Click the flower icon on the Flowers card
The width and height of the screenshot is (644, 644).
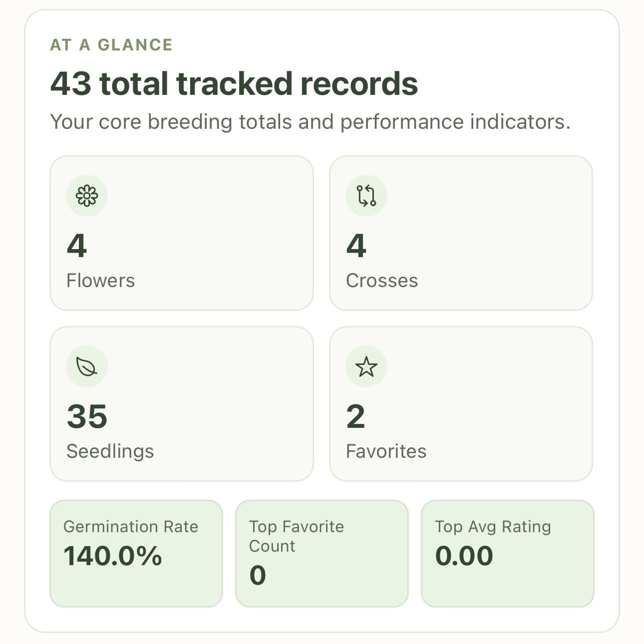point(87,196)
